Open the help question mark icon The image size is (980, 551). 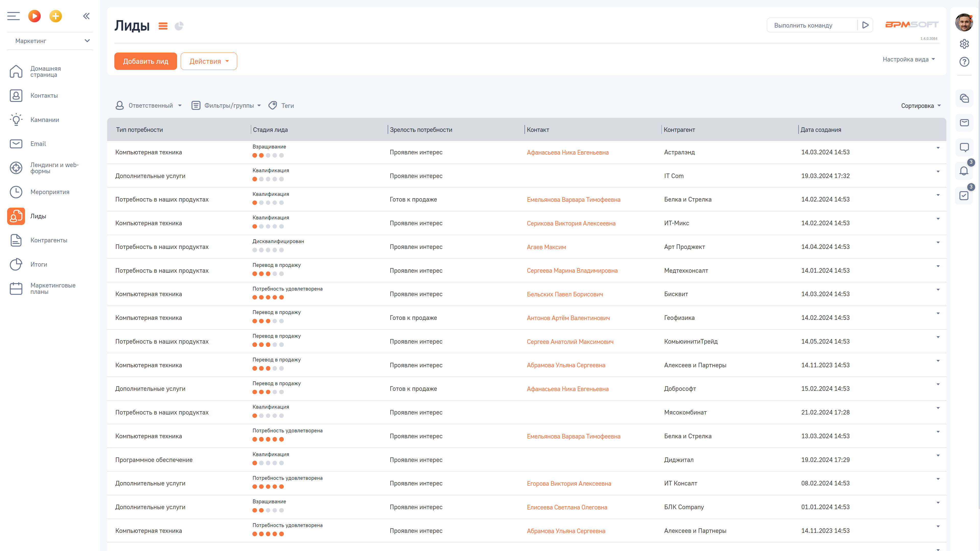pos(964,61)
